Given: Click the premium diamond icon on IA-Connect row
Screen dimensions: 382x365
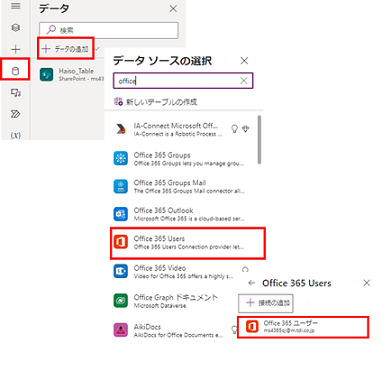Looking at the screenshot, I should (246, 129).
